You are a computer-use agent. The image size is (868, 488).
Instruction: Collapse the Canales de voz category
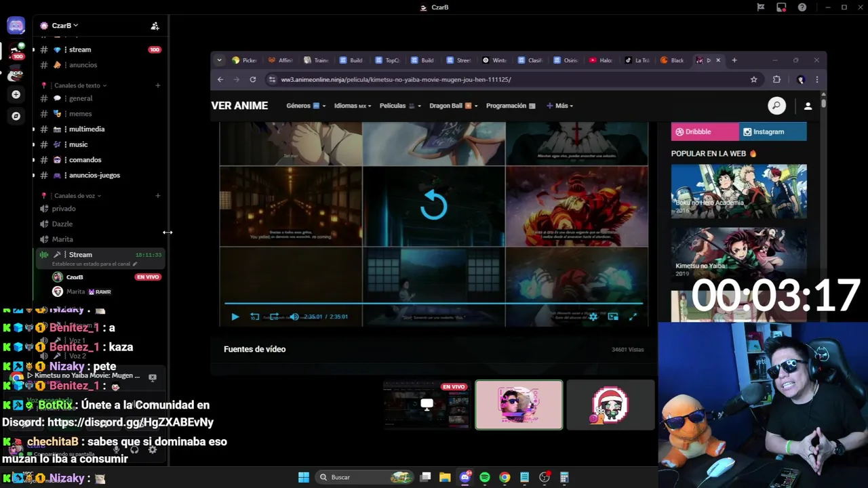pyautogui.click(x=77, y=196)
